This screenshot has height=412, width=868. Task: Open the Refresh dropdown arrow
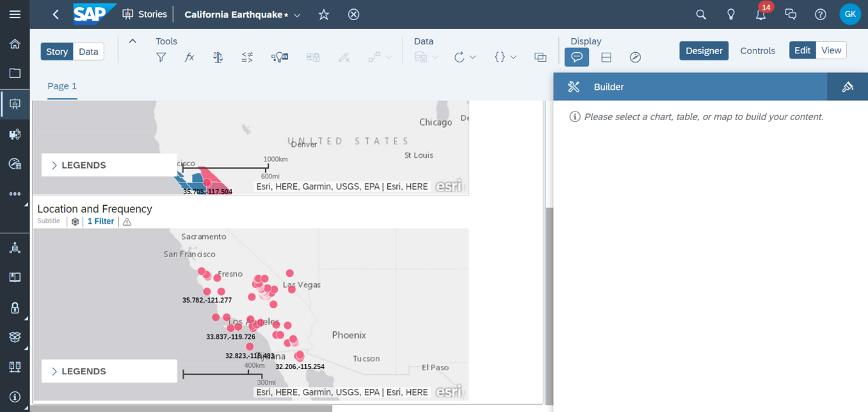473,57
